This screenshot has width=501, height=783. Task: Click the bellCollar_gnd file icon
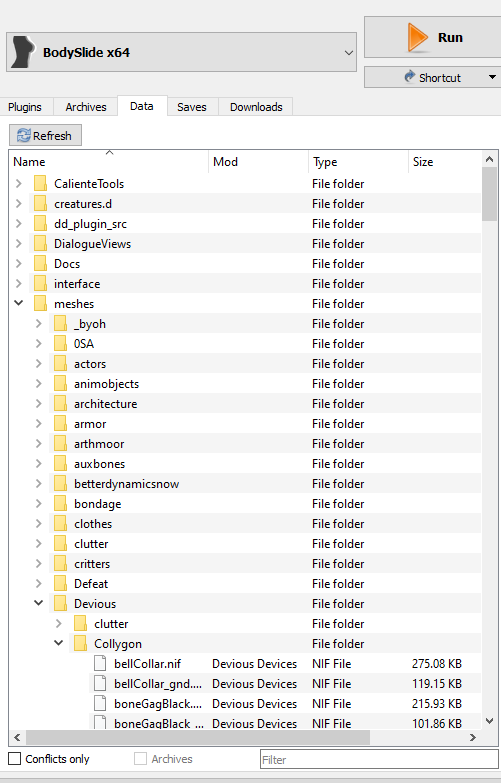click(x=100, y=683)
